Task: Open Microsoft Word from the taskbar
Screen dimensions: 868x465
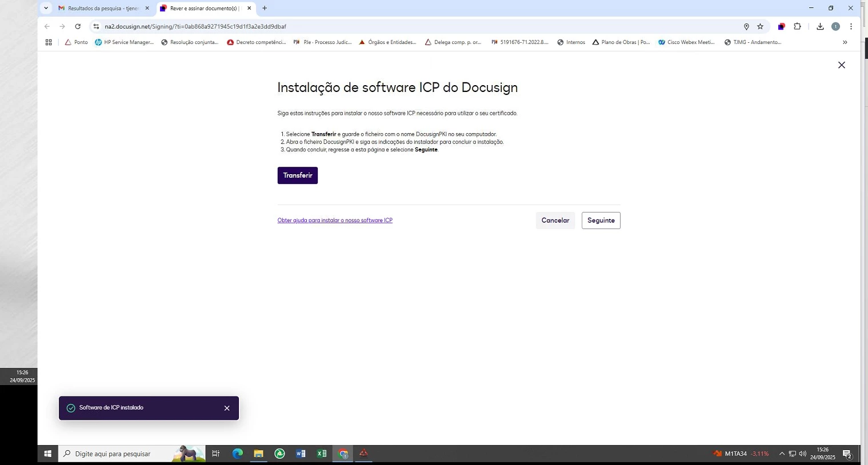Action: tap(301, 454)
